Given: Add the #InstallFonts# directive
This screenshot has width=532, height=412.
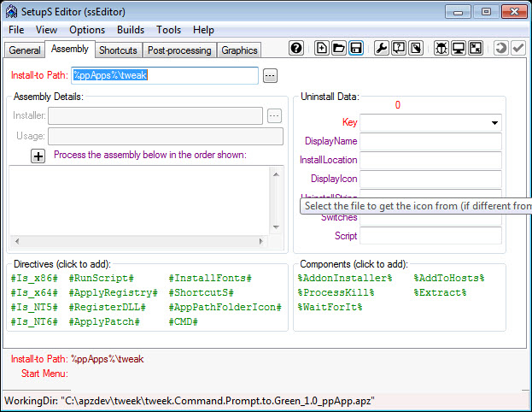Looking at the screenshot, I should [210, 278].
